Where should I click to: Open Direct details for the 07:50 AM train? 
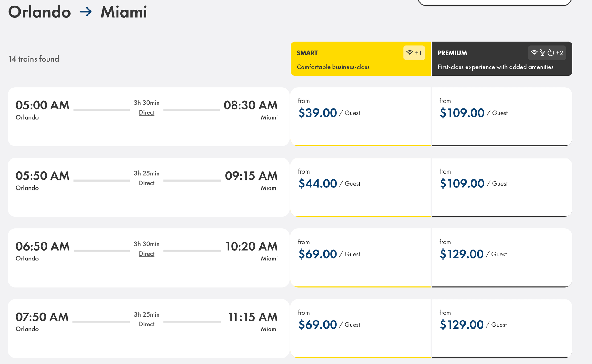(146, 324)
